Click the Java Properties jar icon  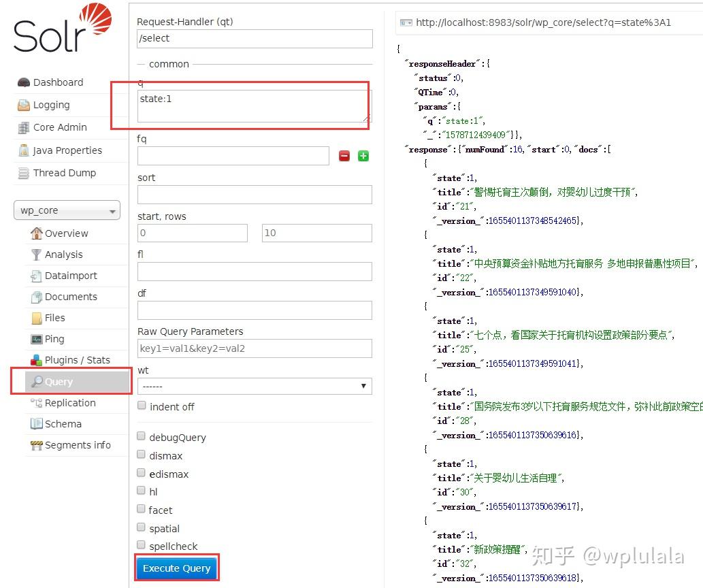tap(23, 150)
